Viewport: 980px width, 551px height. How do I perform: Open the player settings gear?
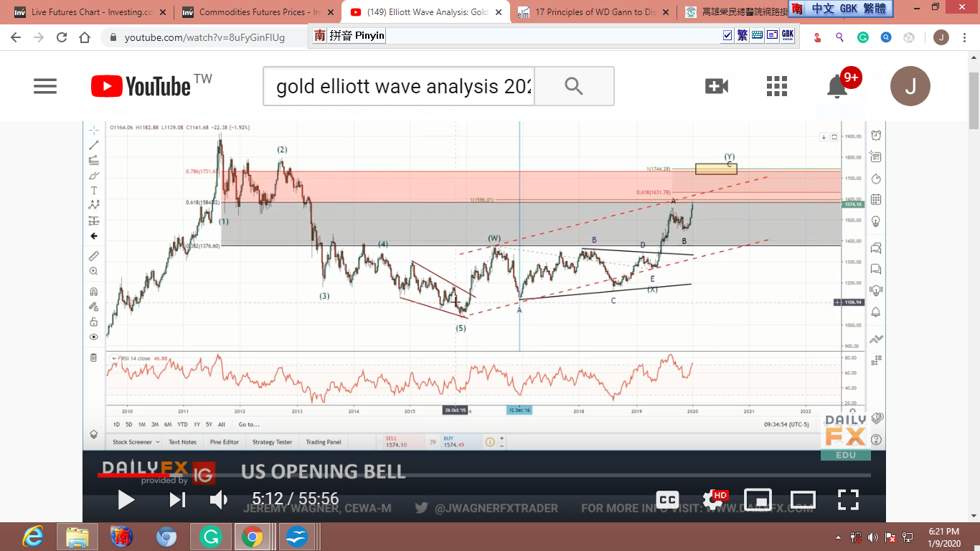713,499
